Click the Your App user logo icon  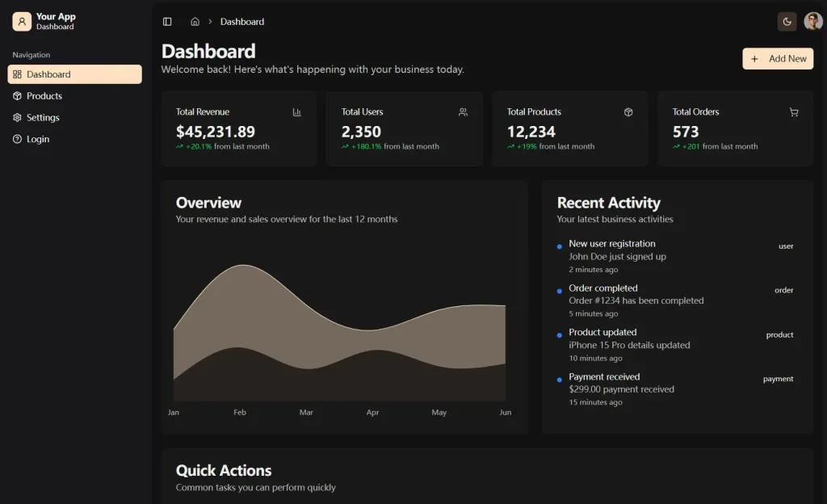20,20
